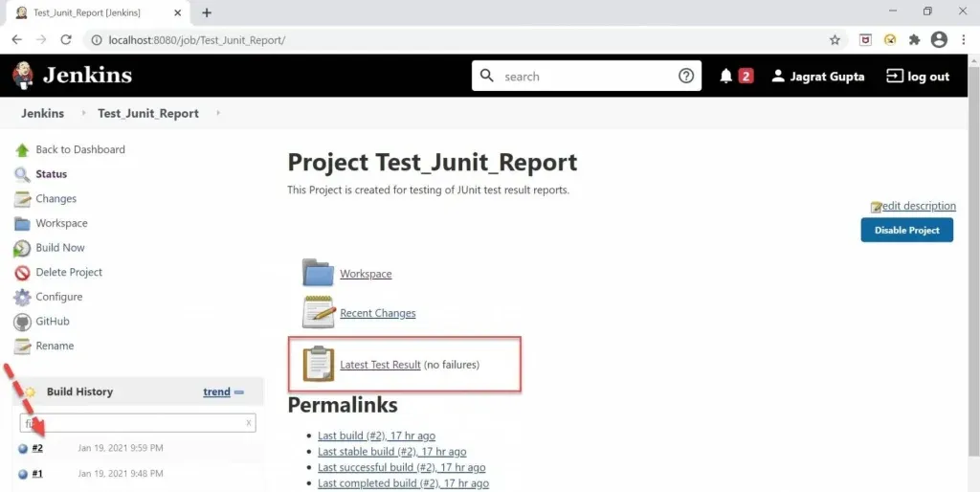980x492 pixels.
Task: Click the Disable Project button
Action: click(x=907, y=230)
